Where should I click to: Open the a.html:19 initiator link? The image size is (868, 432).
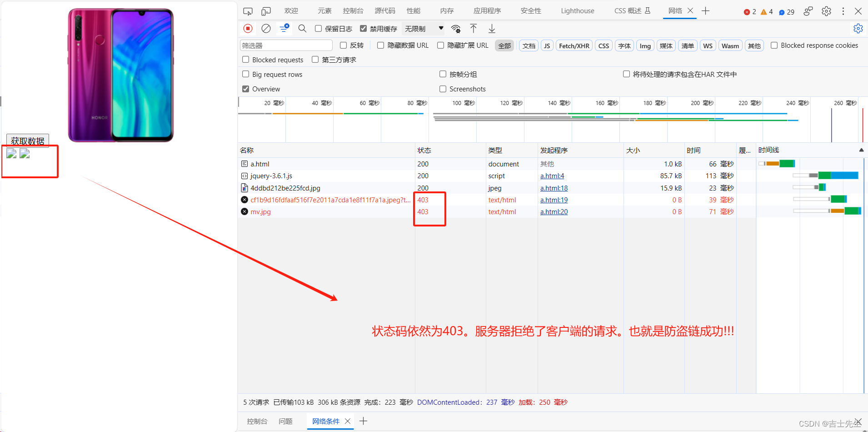click(554, 200)
